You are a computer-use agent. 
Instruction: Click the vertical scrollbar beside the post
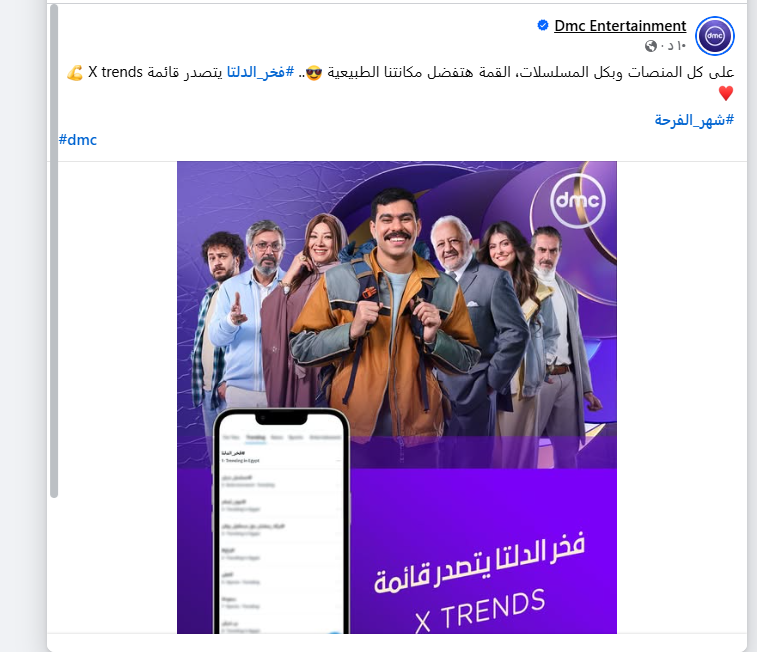(x=54, y=251)
